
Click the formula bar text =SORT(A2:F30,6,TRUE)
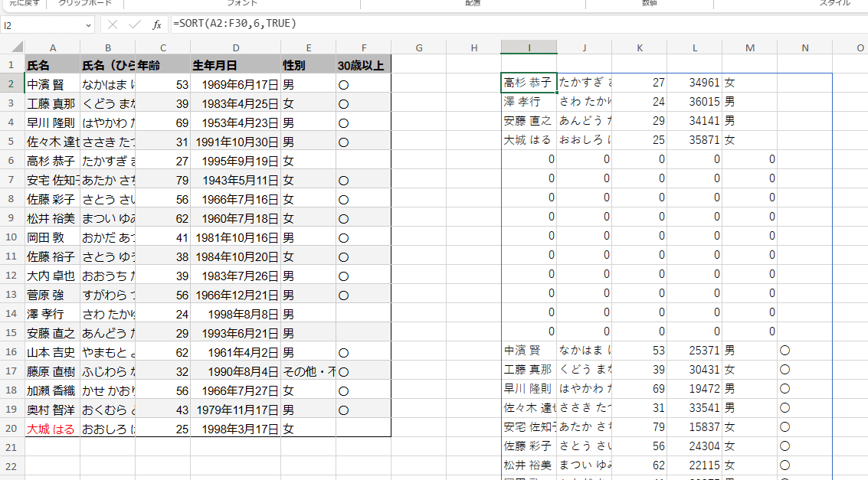[235, 24]
